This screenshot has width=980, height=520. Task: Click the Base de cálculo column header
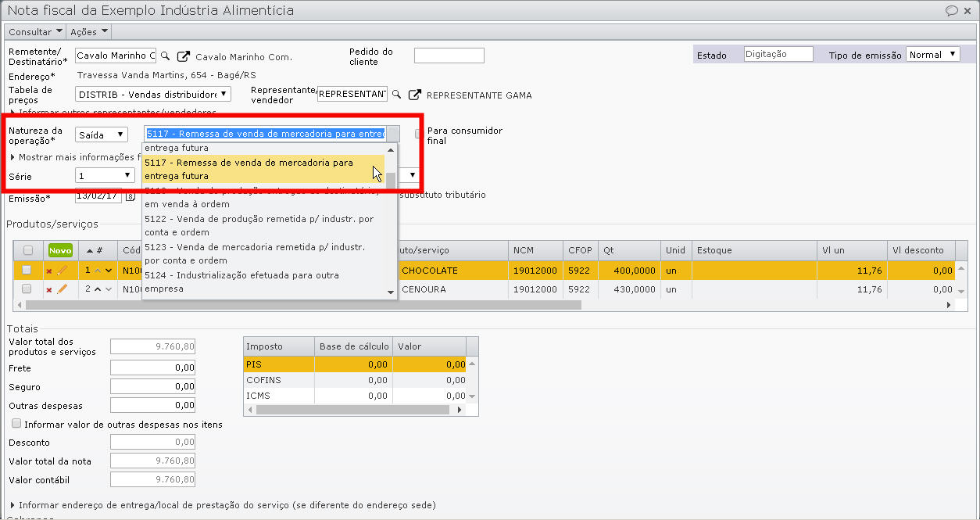(x=353, y=346)
